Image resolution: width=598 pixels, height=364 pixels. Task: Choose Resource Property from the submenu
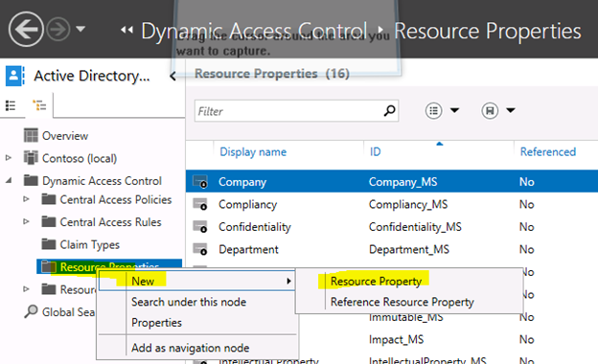376,281
